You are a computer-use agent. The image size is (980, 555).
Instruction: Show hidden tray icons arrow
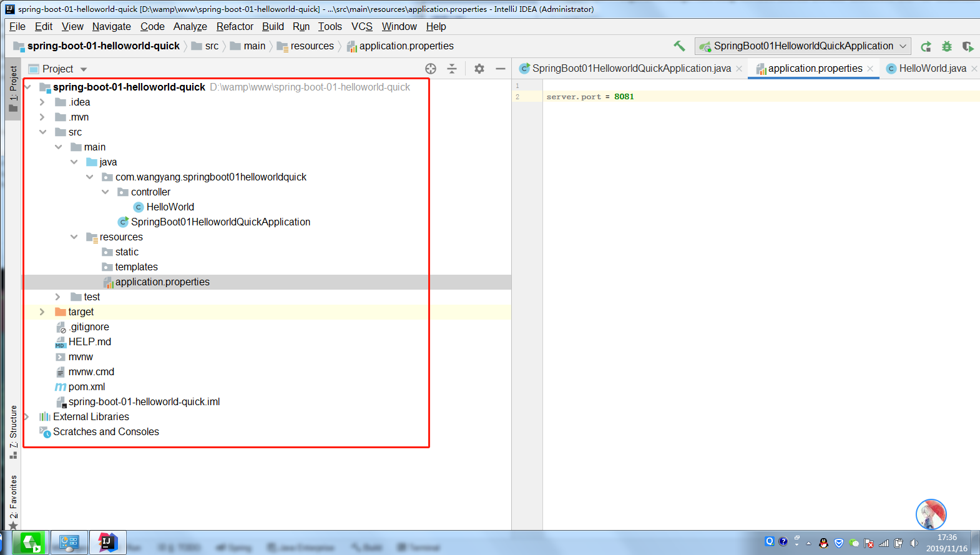pyautogui.click(x=809, y=543)
